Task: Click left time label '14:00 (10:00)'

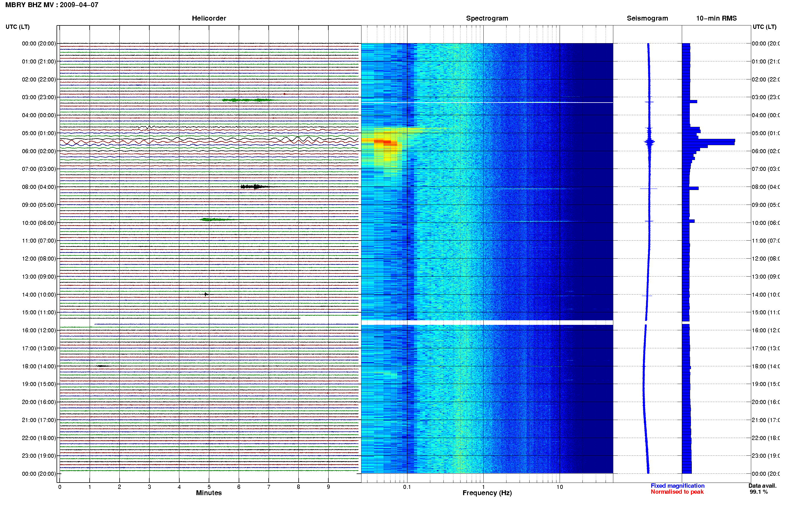Action: 39,295
